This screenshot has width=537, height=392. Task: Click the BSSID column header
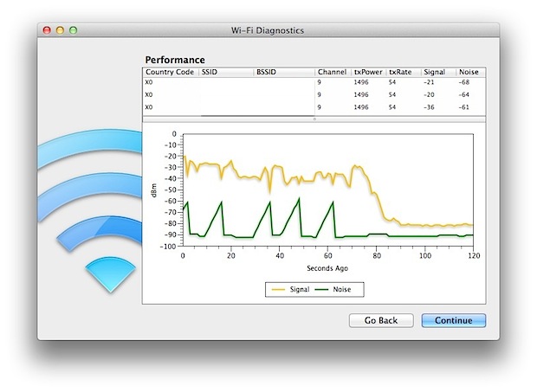(283, 73)
